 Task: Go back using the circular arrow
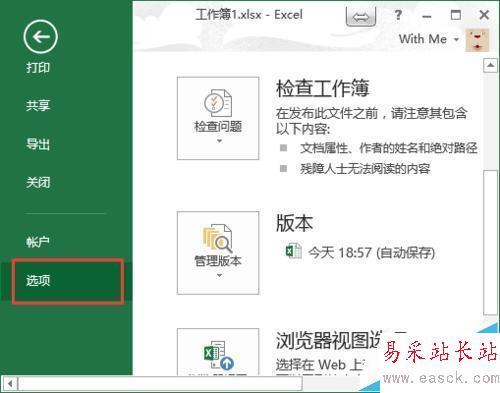click(40, 37)
